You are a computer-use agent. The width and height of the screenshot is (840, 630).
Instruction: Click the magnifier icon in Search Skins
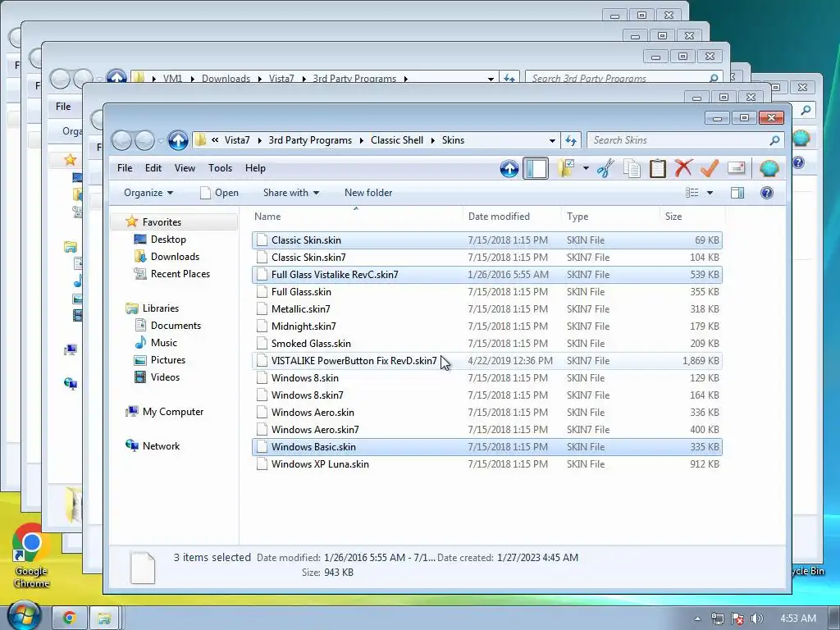(x=774, y=140)
